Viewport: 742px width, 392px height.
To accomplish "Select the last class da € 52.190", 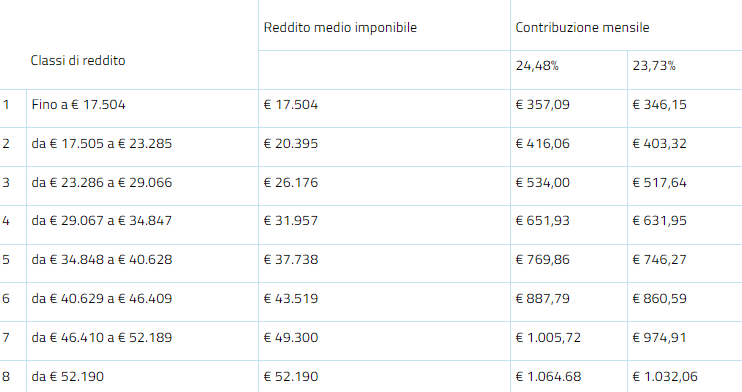I will [68, 376].
